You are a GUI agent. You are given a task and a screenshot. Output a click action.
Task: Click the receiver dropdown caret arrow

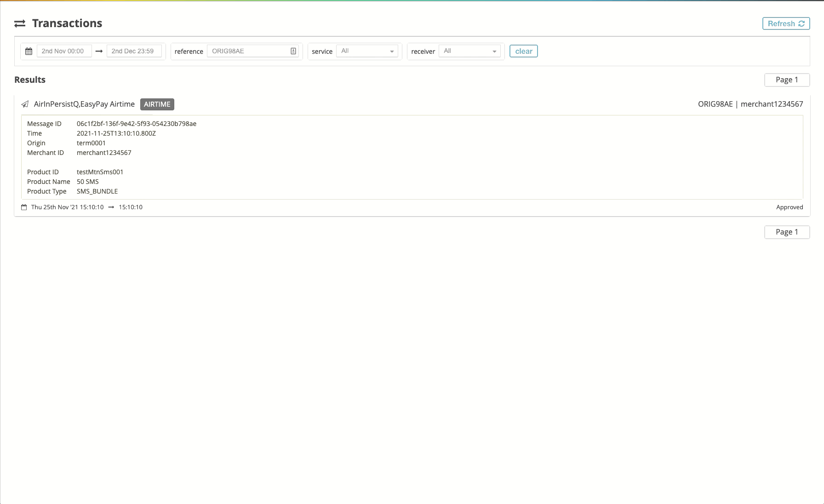tap(494, 52)
